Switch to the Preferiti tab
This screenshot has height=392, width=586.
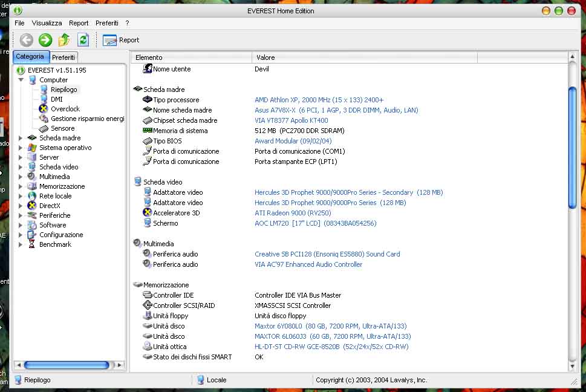63,57
